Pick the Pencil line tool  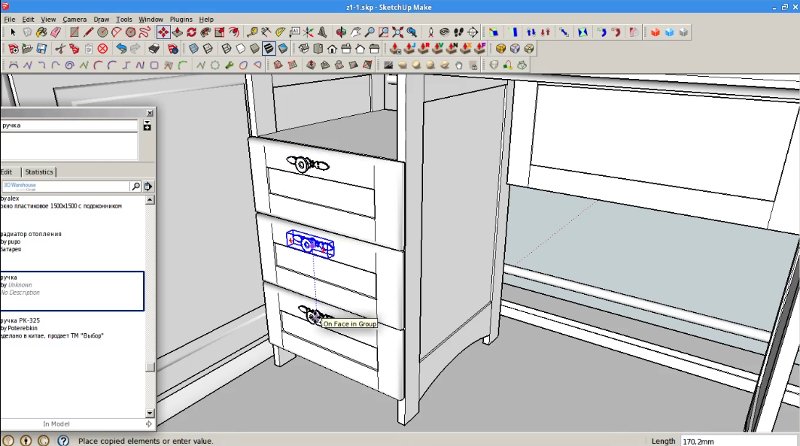click(x=88, y=32)
